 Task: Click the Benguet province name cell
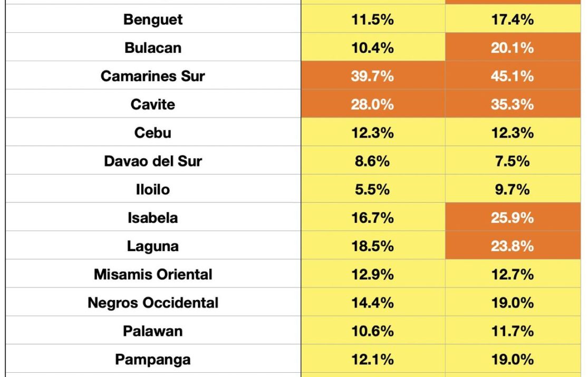[153, 20]
